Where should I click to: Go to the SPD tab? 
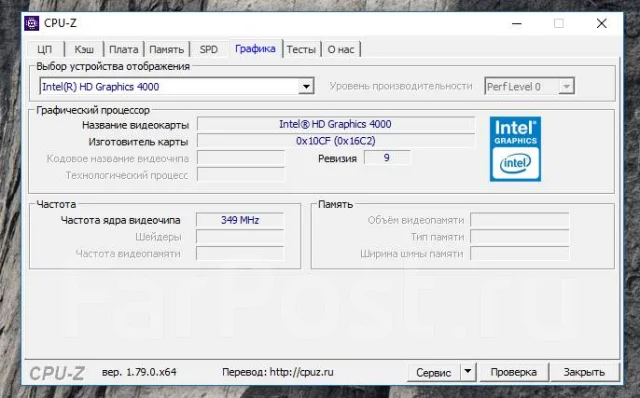[209, 49]
